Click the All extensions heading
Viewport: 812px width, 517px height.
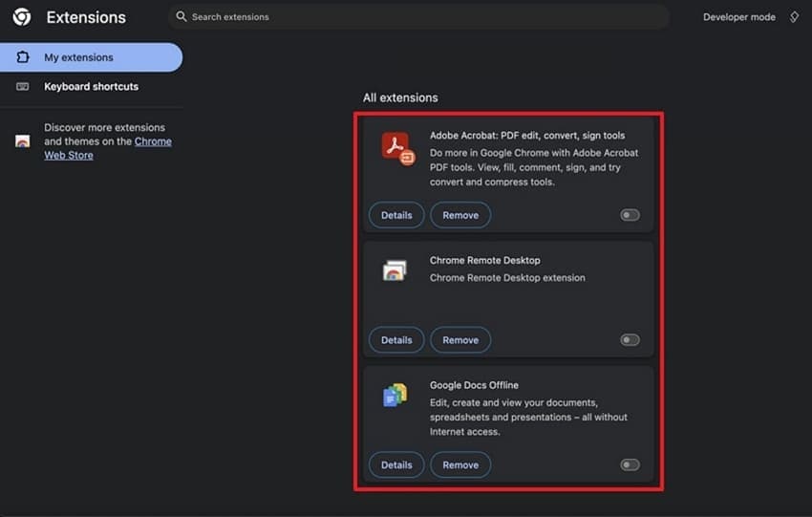(400, 97)
